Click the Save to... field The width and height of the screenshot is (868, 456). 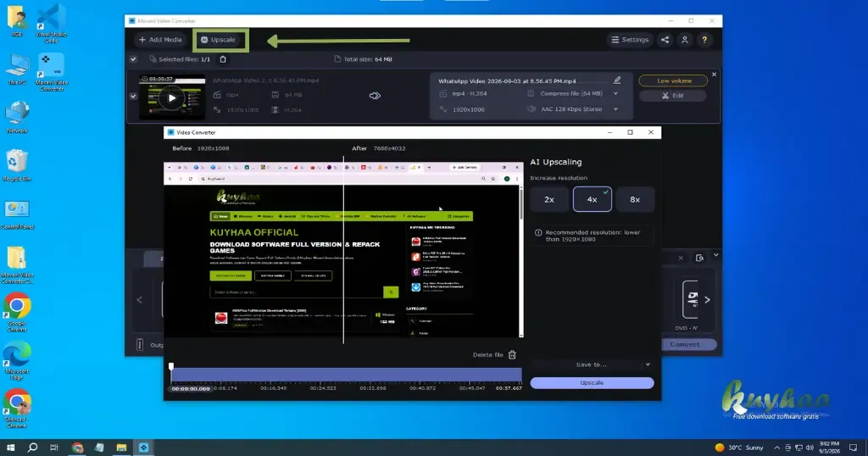click(592, 364)
